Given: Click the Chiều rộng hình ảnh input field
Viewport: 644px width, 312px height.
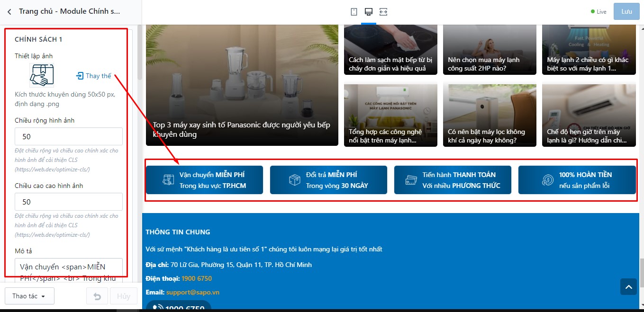Looking at the screenshot, I should click(69, 136).
